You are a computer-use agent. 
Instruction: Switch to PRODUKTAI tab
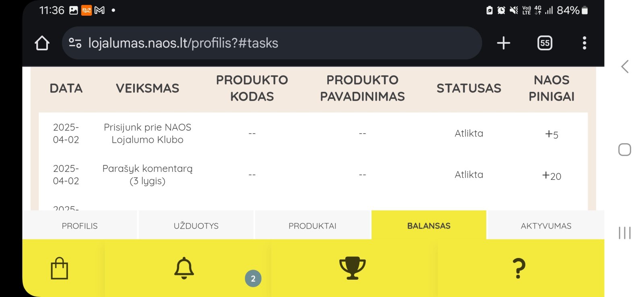click(x=312, y=226)
